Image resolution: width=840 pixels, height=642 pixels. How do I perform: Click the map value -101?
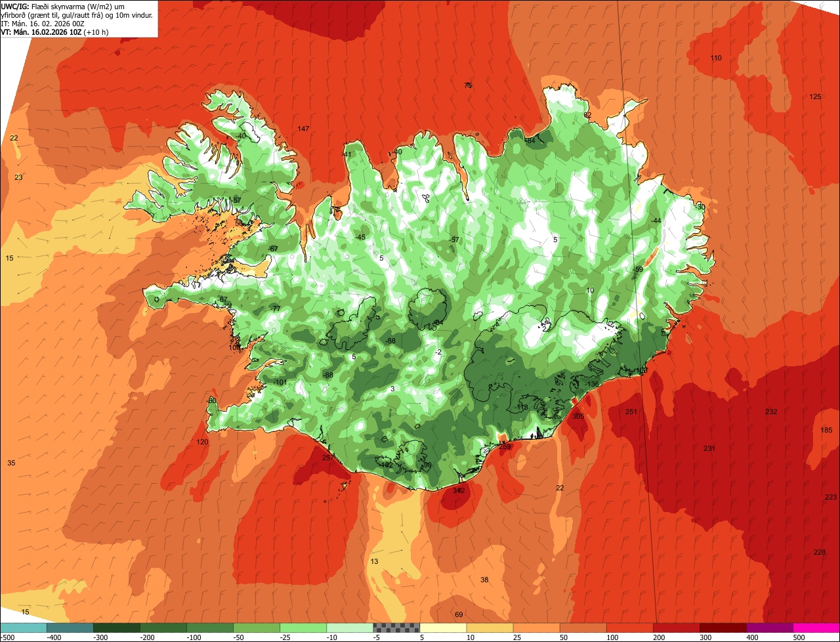click(x=280, y=383)
